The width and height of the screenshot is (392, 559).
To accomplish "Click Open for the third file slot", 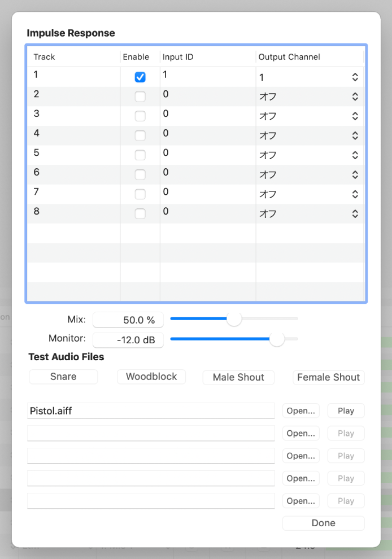I will [x=300, y=456].
